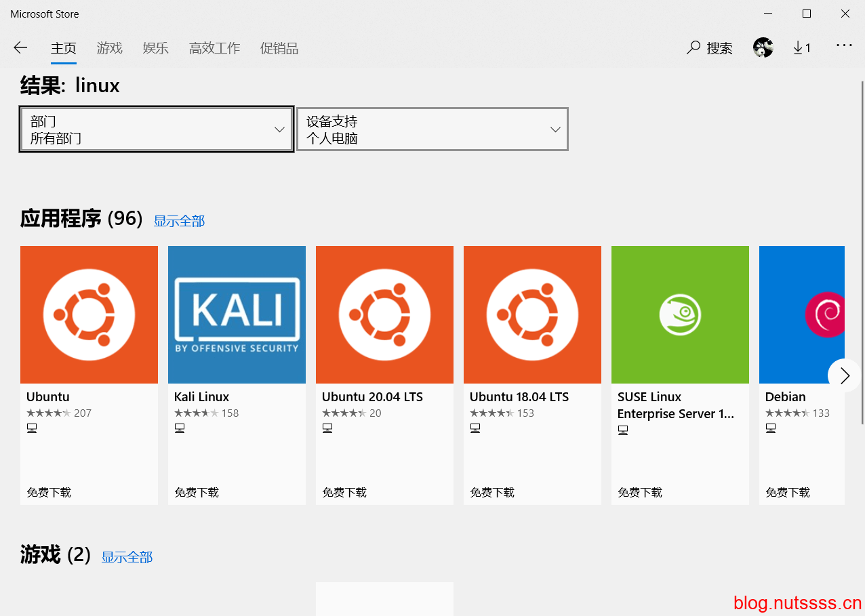Open the Ubuntu 20.04 LTS tile image
The image size is (865, 616).
384,314
